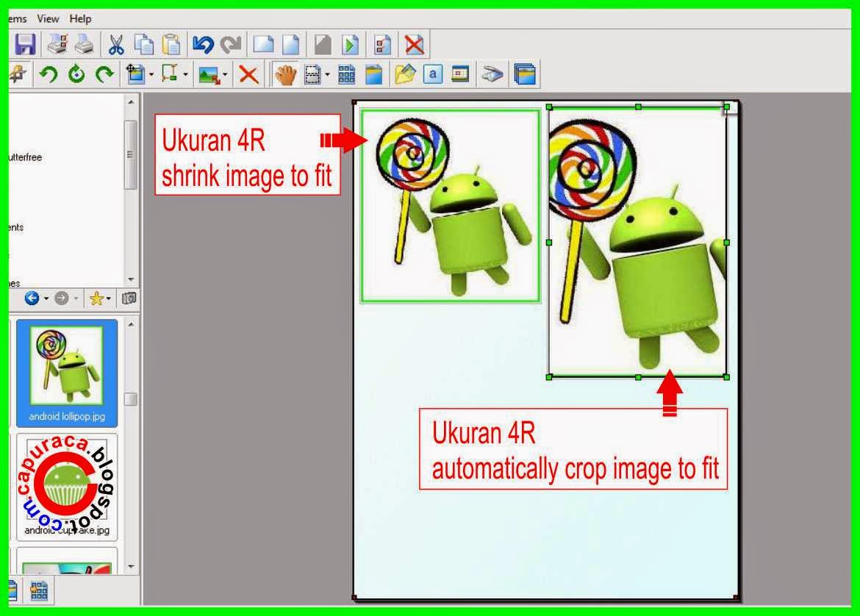The height and width of the screenshot is (616, 860).
Task: Click the Copy icon in toolbar
Action: coord(144,44)
